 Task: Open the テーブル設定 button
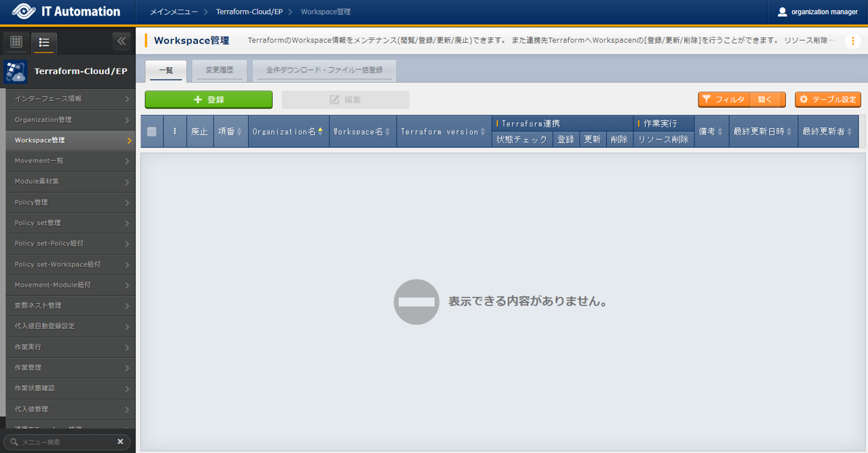coord(827,100)
